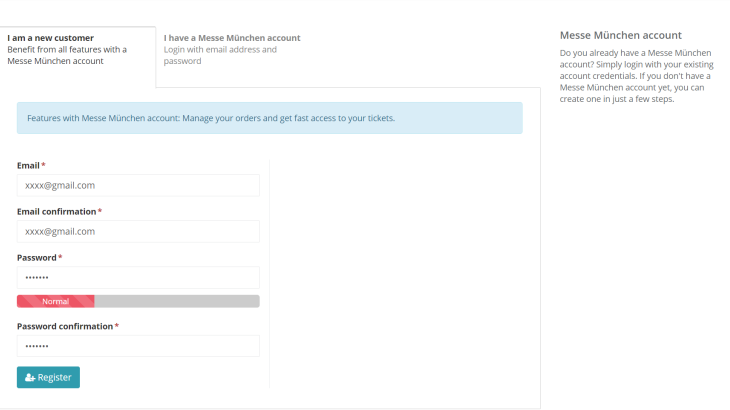Click the red "Normal" password strength indicator
The width and height of the screenshot is (730, 410).
point(56,301)
